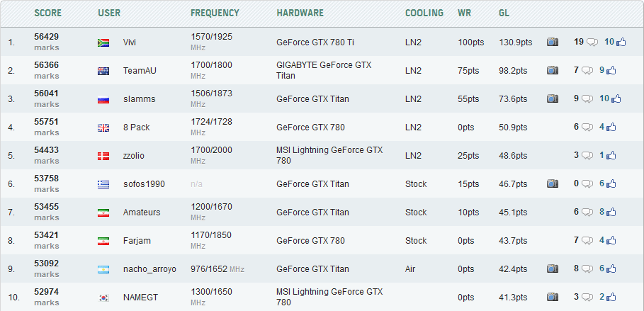The height and width of the screenshot is (311, 644).
Task: Click the South Korea flag next to NAMEGT
Action: click(103, 298)
